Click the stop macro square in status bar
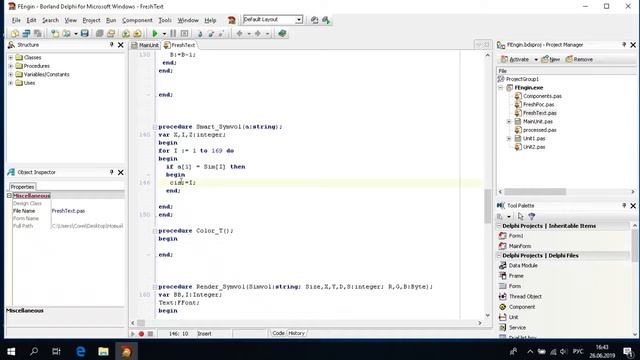Viewport: 640px width, 360px height. (150, 333)
